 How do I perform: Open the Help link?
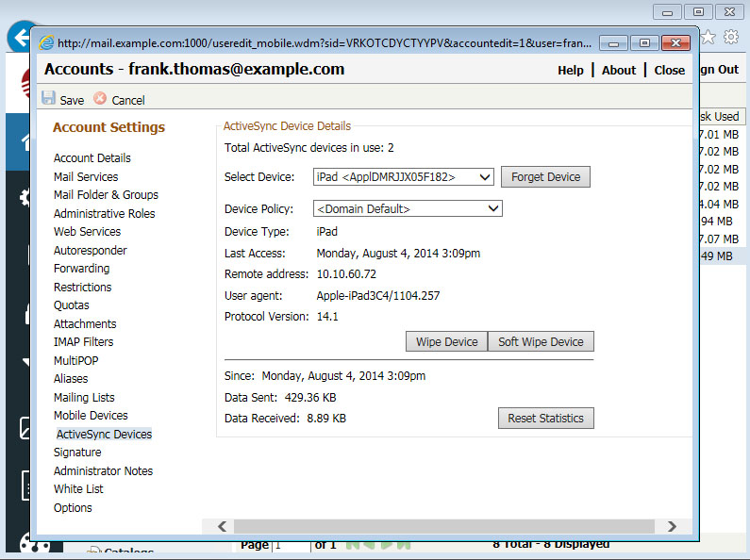pyautogui.click(x=571, y=71)
